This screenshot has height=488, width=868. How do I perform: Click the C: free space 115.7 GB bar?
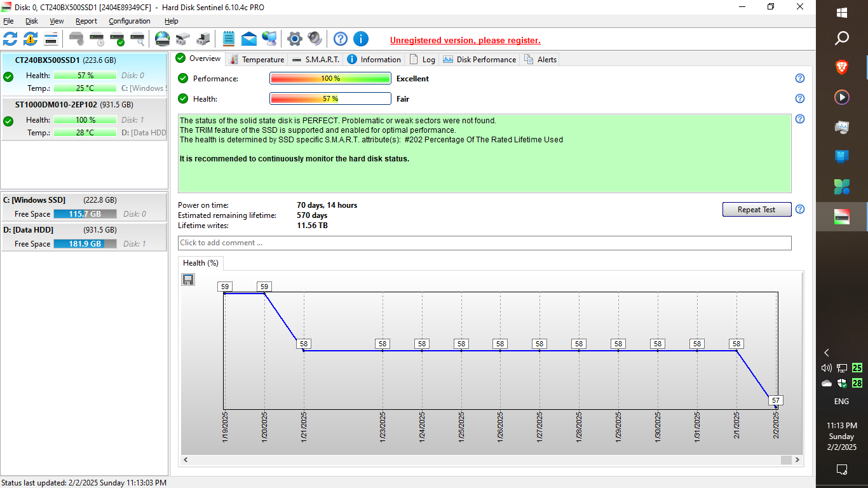click(x=85, y=214)
